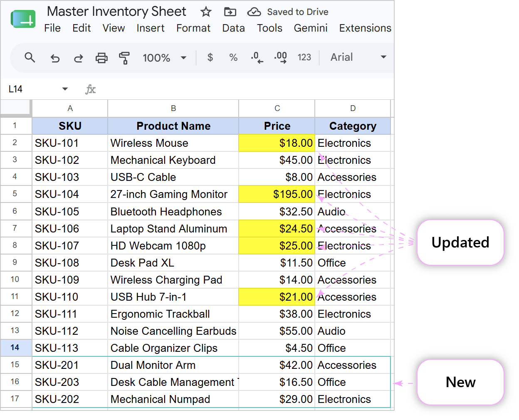Viewport: 519px width, 420px height.
Task: Select column B header
Action: coord(173,109)
